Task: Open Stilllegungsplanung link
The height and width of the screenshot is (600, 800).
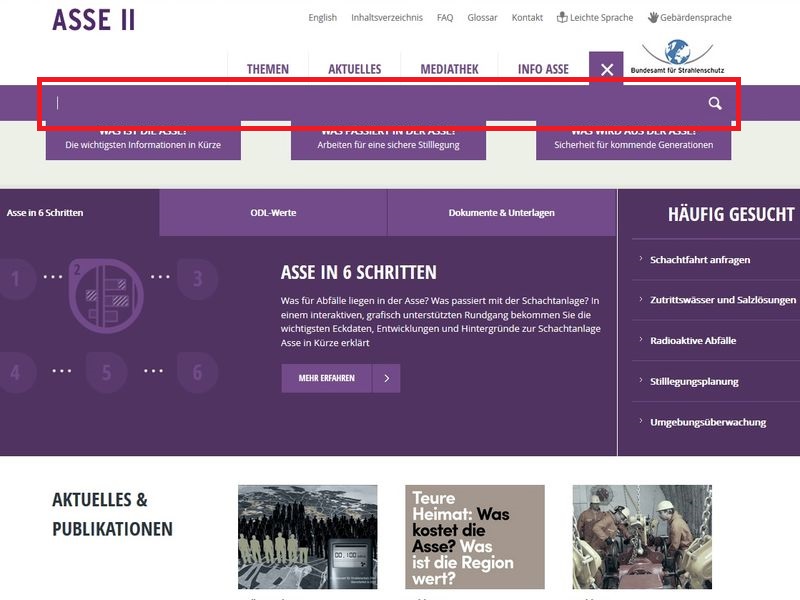Action: point(694,382)
